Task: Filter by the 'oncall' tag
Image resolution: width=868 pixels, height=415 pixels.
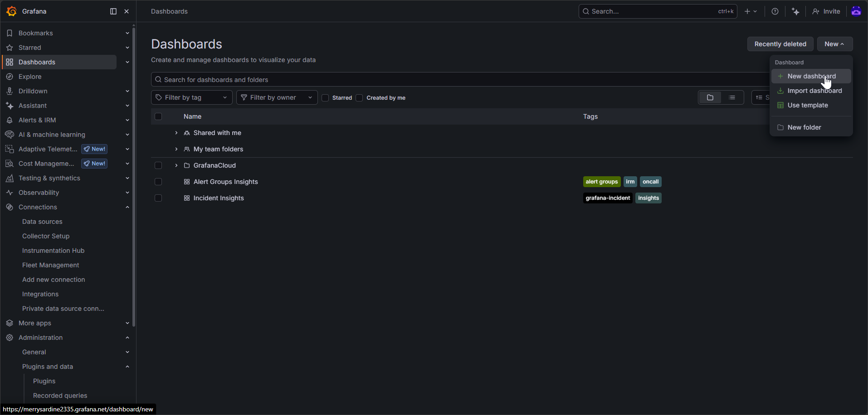Action: tap(651, 182)
